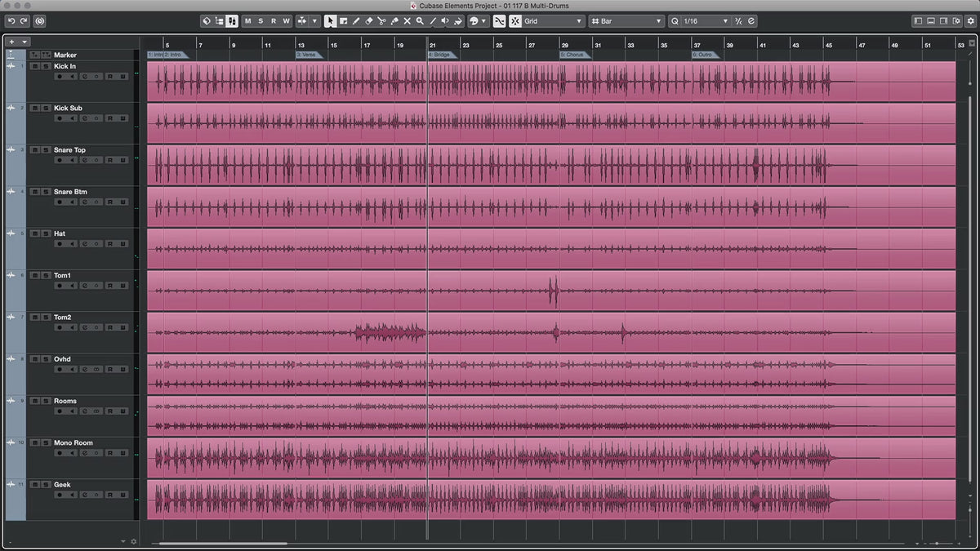
Task: Activate the Mute X tool
Action: [407, 21]
